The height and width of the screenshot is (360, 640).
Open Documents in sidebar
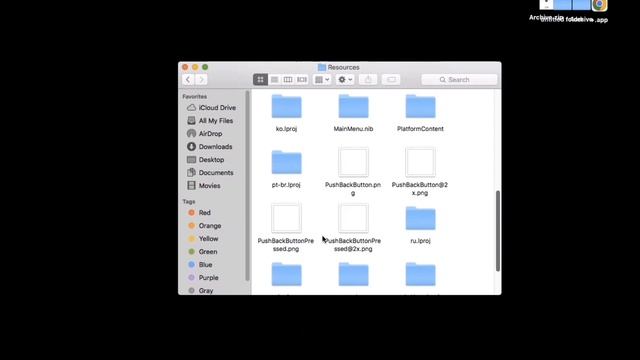point(210,173)
